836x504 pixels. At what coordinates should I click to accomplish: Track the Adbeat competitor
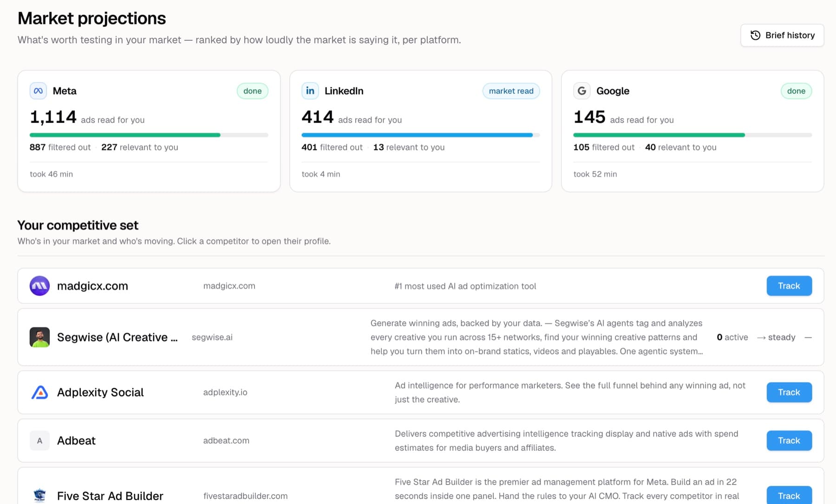click(x=789, y=440)
